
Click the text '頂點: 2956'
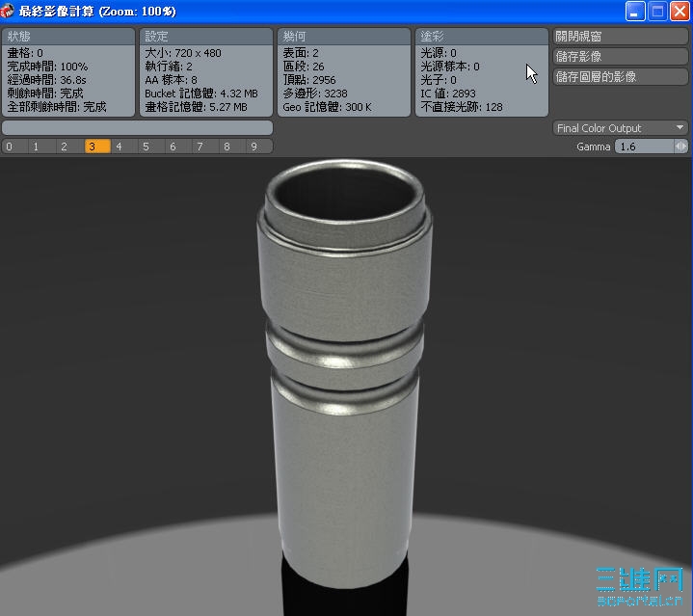(x=309, y=80)
